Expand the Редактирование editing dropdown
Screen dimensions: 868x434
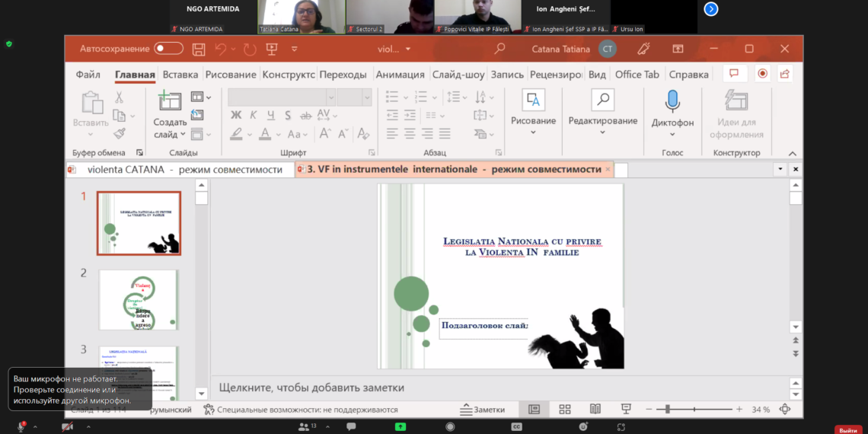point(603,132)
